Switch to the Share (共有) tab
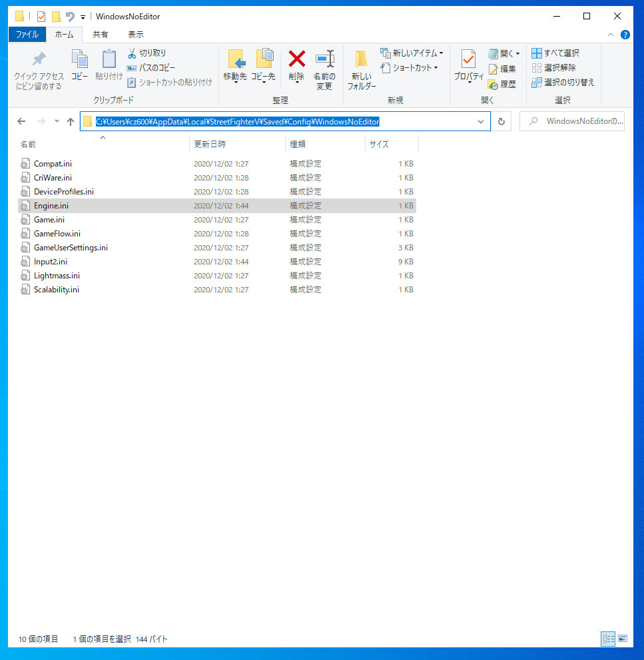The width and height of the screenshot is (644, 660). pos(100,35)
